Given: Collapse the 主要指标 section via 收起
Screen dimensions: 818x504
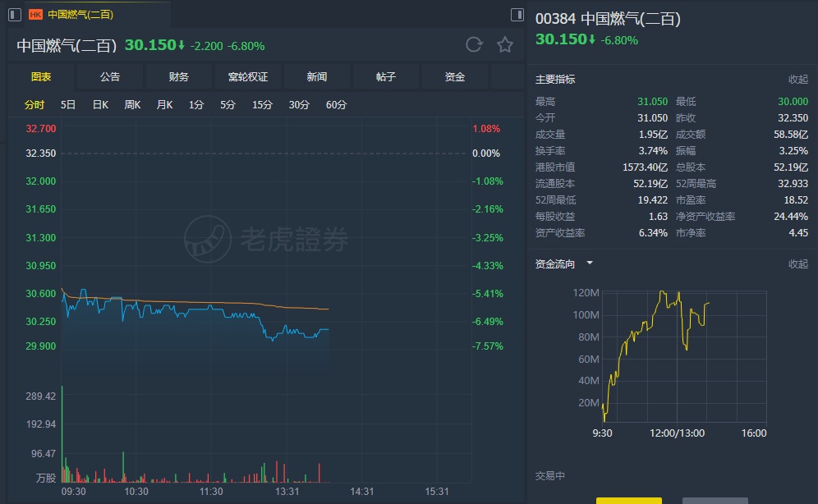Looking at the screenshot, I should click(x=797, y=80).
